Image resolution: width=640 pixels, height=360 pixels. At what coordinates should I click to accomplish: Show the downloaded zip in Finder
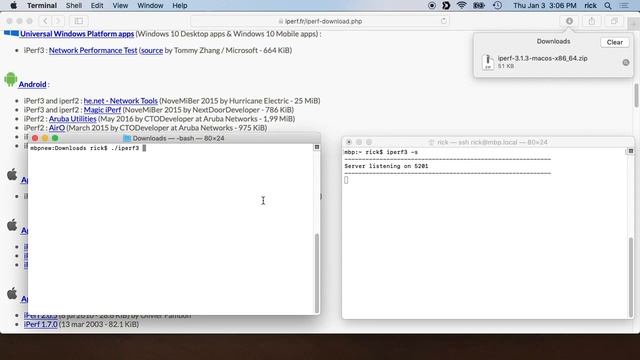tap(626, 62)
